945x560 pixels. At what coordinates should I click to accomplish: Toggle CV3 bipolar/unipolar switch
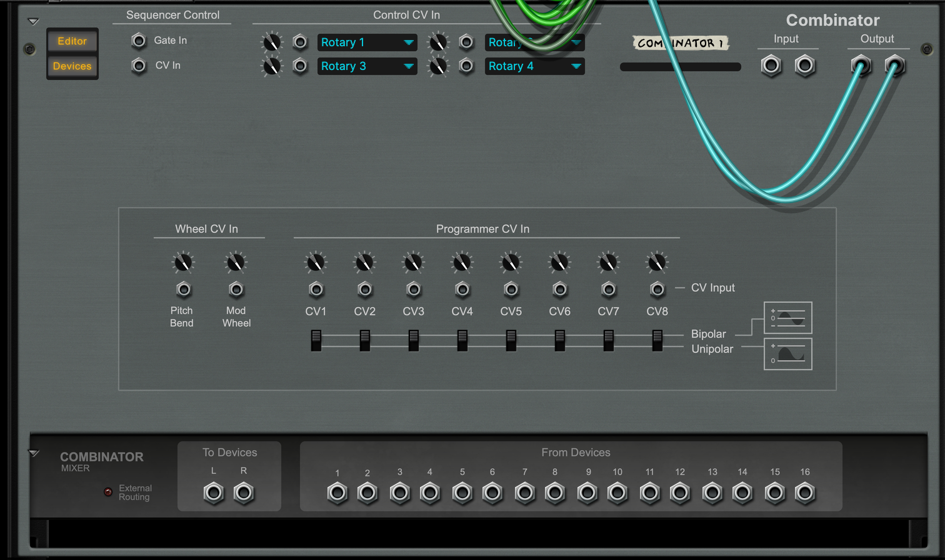coord(413,341)
